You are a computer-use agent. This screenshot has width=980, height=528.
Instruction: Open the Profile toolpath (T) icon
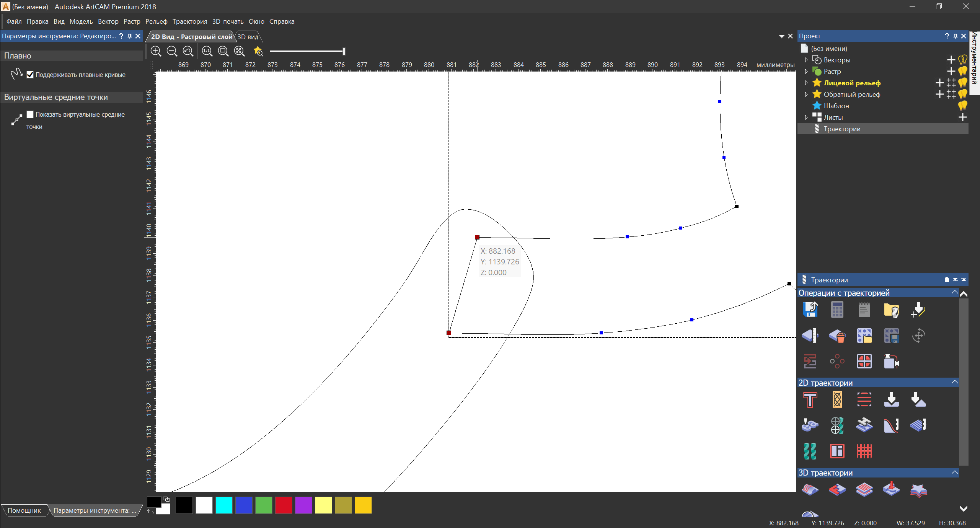coord(810,400)
